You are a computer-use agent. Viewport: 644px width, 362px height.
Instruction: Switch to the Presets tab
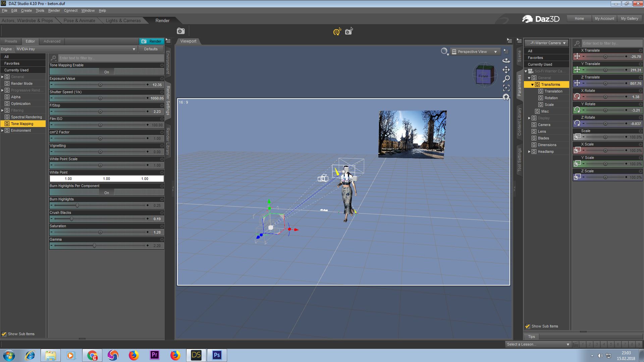pos(11,41)
